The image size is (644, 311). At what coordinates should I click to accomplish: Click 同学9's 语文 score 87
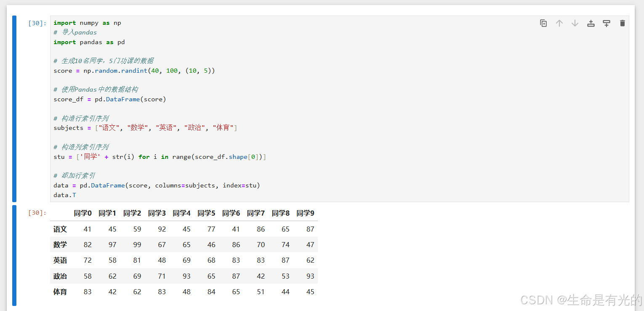[310, 229]
